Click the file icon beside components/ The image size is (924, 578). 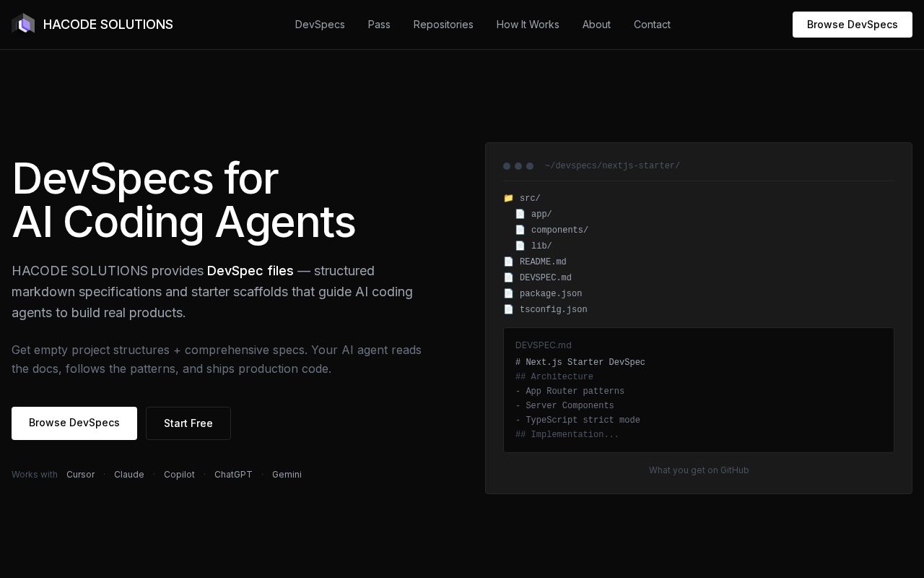[520, 230]
